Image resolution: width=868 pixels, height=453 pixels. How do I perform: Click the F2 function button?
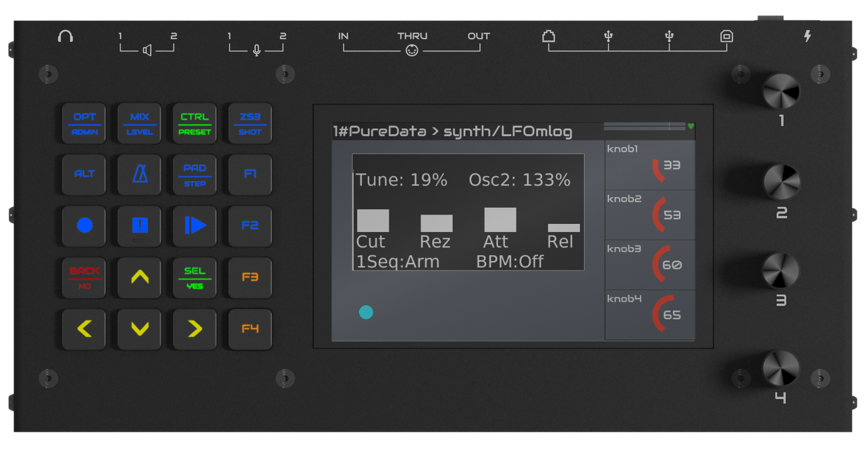pyautogui.click(x=250, y=226)
